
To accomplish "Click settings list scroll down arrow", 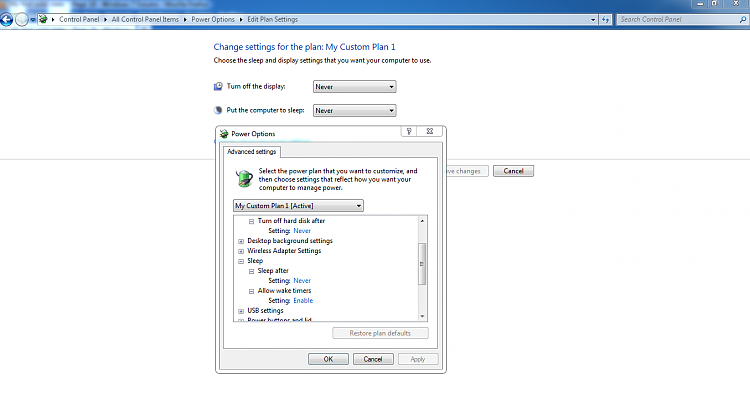I will 422,316.
